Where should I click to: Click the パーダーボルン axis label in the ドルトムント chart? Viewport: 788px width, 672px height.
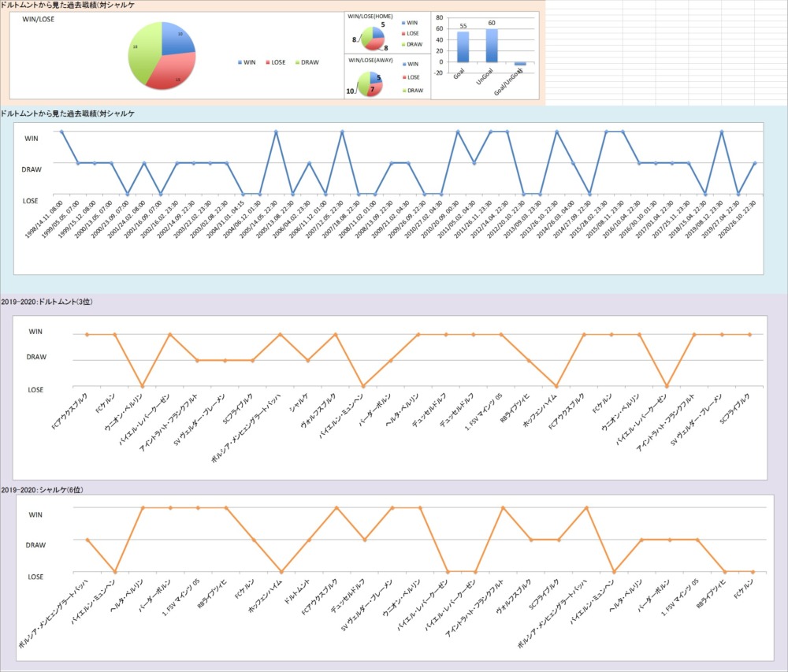click(x=374, y=410)
